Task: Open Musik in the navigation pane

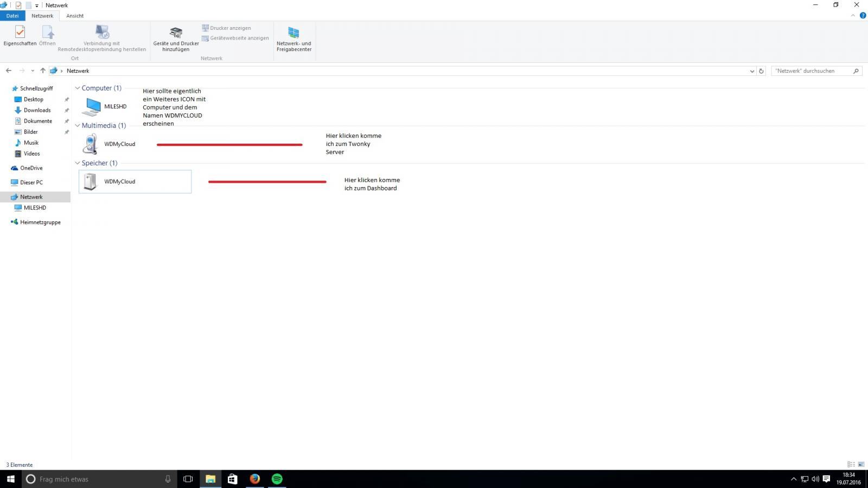Action: click(31, 143)
